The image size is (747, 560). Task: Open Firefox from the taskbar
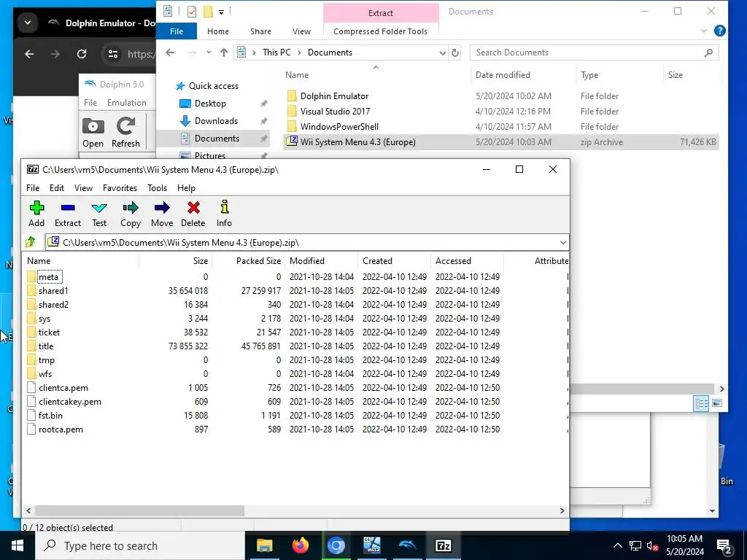(300, 545)
